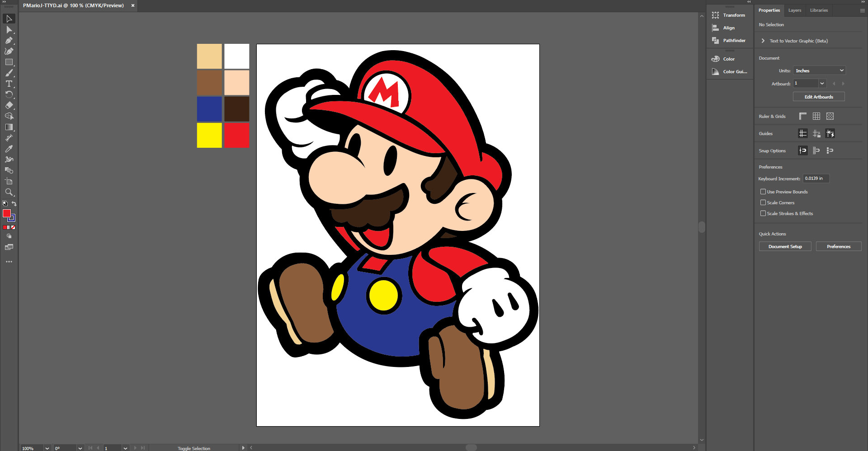The width and height of the screenshot is (868, 451).
Task: Expand Text to Vector Graphic (Beta)
Action: pyautogui.click(x=763, y=41)
